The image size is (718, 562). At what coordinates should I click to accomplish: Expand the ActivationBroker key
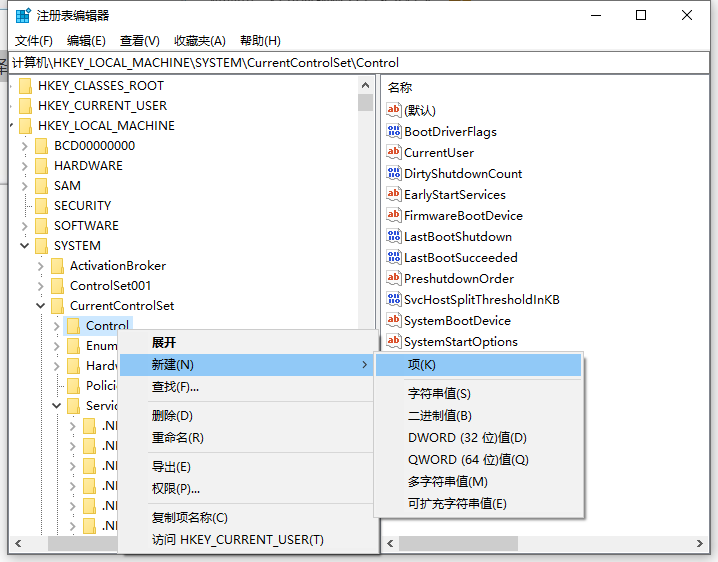pyautogui.click(x=40, y=266)
